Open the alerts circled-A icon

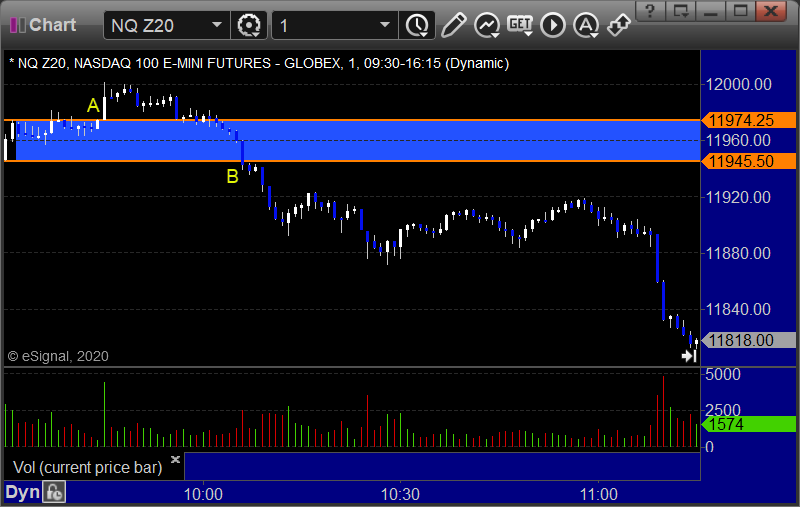(586, 25)
